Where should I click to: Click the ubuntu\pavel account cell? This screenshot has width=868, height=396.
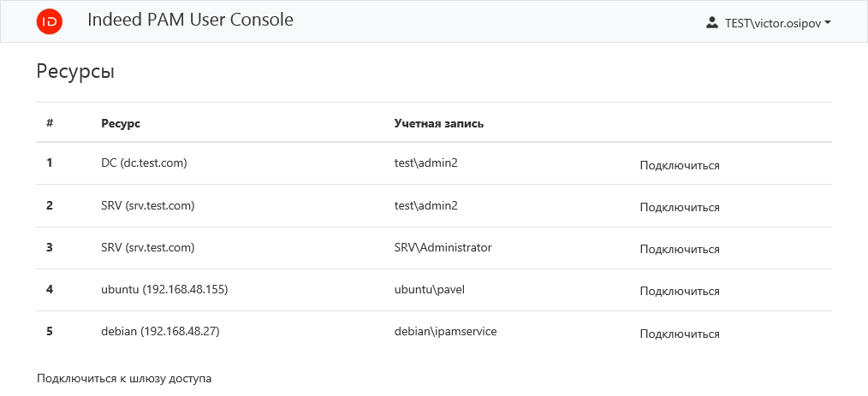(x=429, y=289)
